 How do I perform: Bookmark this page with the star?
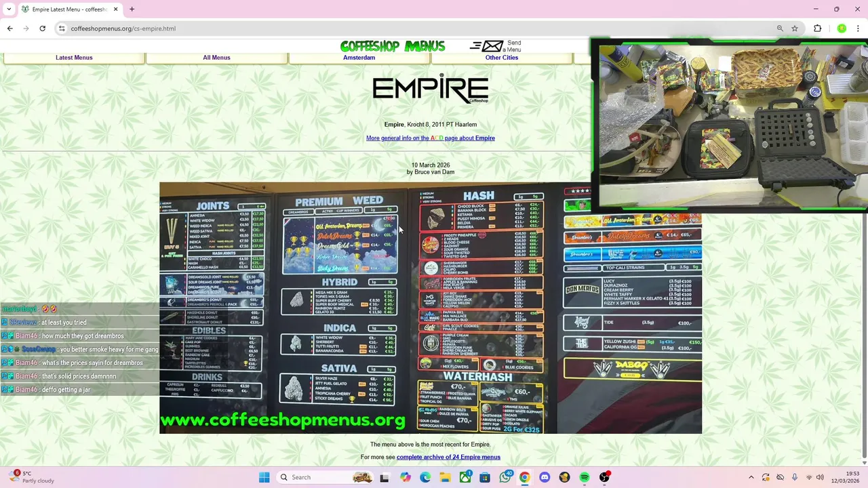[x=795, y=28]
